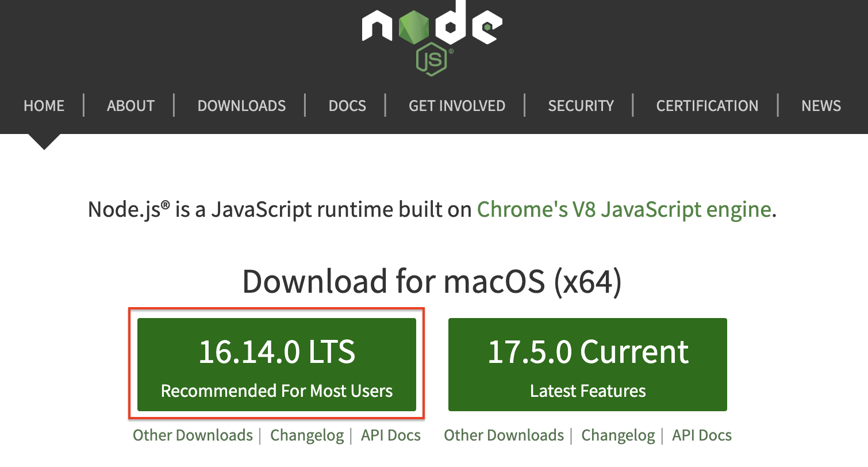This screenshot has height=467, width=868.
Task: Open Other Downloads under 17.5.0 Current
Action: pyautogui.click(x=504, y=435)
